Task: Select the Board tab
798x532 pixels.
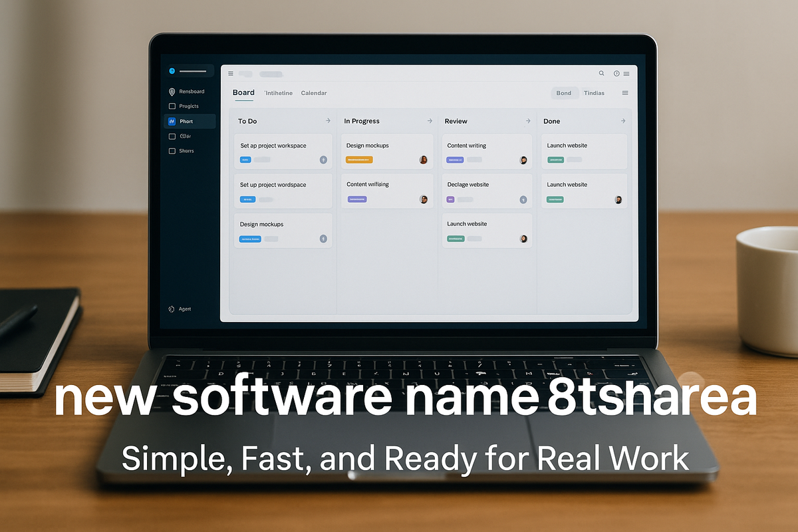Action: (243, 93)
